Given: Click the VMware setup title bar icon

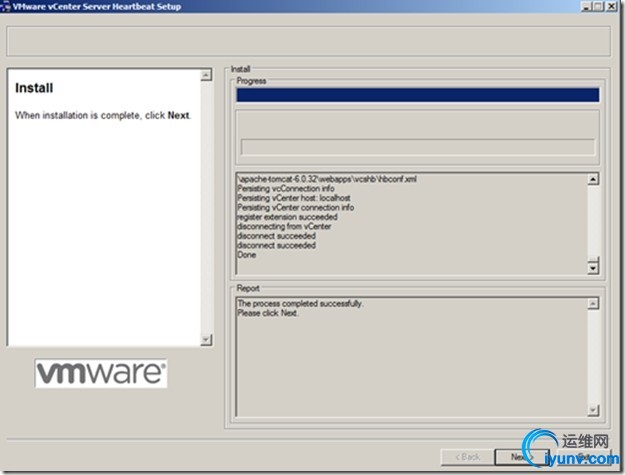Looking at the screenshot, I should pyautogui.click(x=5, y=6).
